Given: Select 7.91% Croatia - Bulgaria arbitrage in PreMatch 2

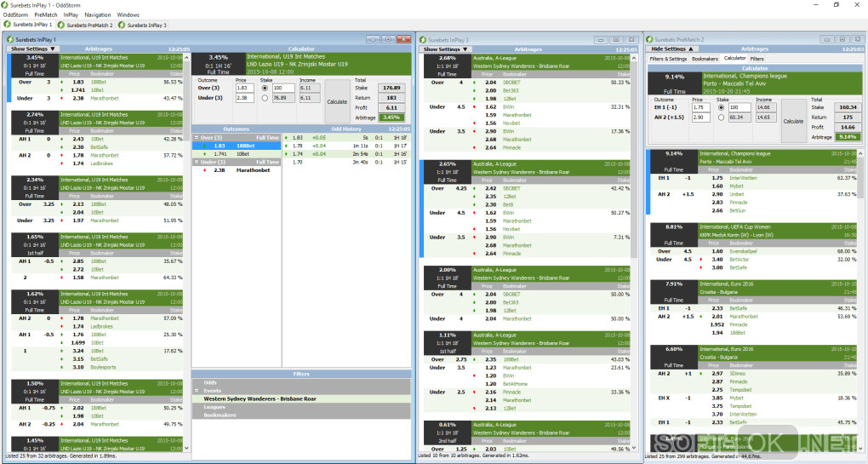Looking at the screenshot, I should pyautogui.click(x=753, y=292).
